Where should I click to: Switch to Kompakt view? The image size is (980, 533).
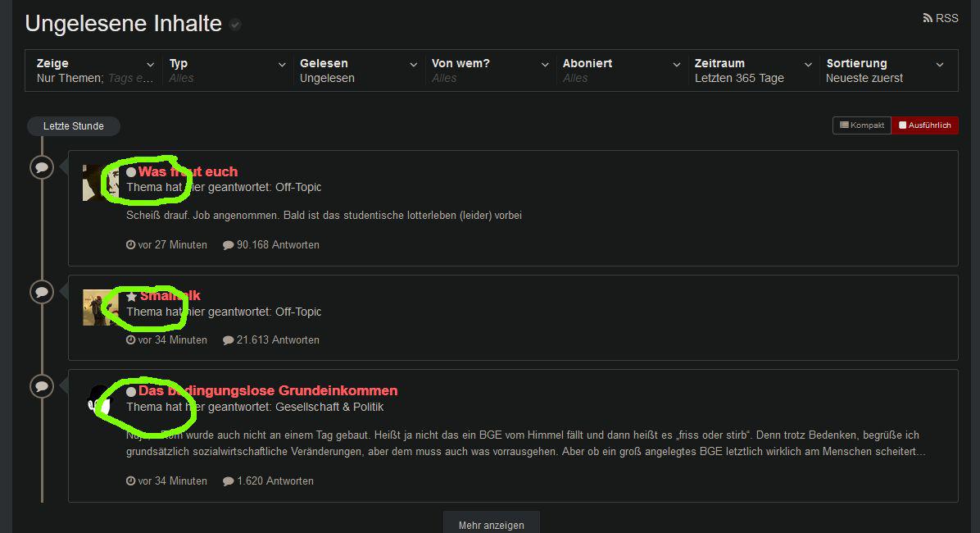pyautogui.click(x=862, y=125)
